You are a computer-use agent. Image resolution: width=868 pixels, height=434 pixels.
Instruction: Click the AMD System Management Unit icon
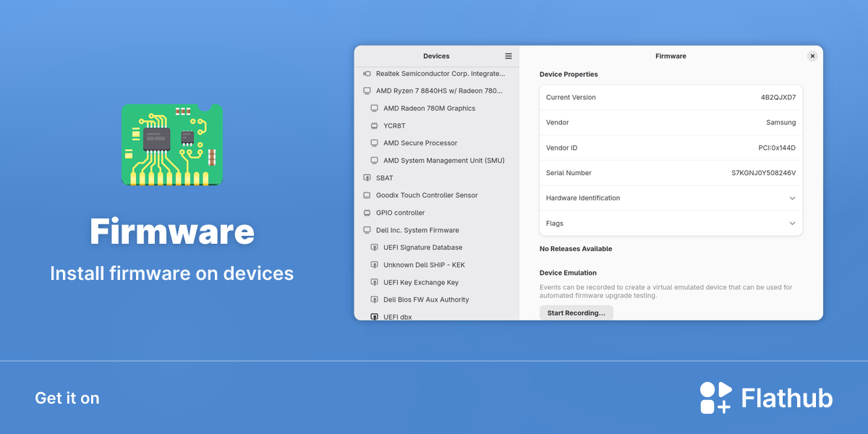pos(374,161)
